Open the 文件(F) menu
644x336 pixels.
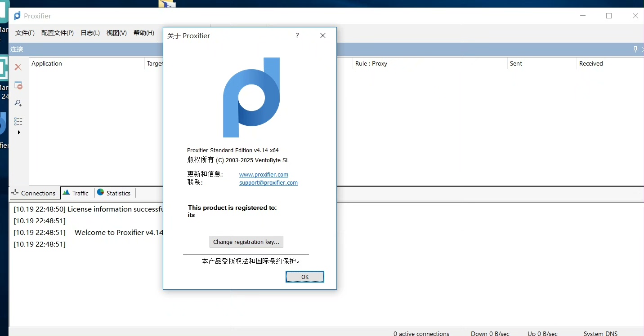click(25, 33)
